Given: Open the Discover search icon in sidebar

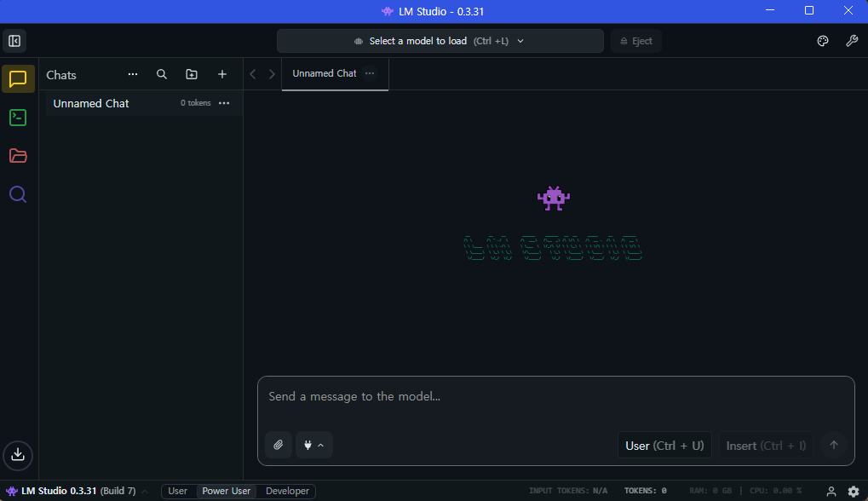Looking at the screenshot, I should coord(18,194).
